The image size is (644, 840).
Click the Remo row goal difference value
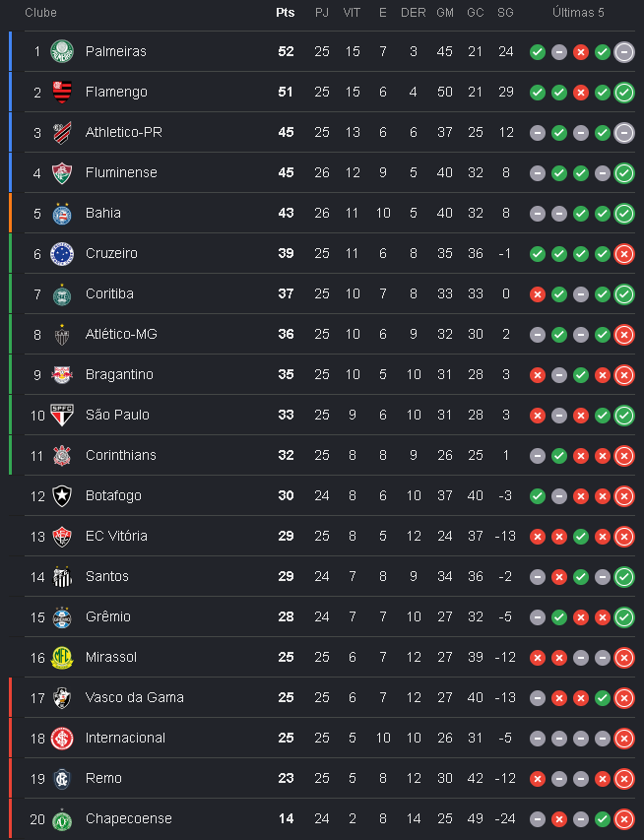(x=505, y=778)
